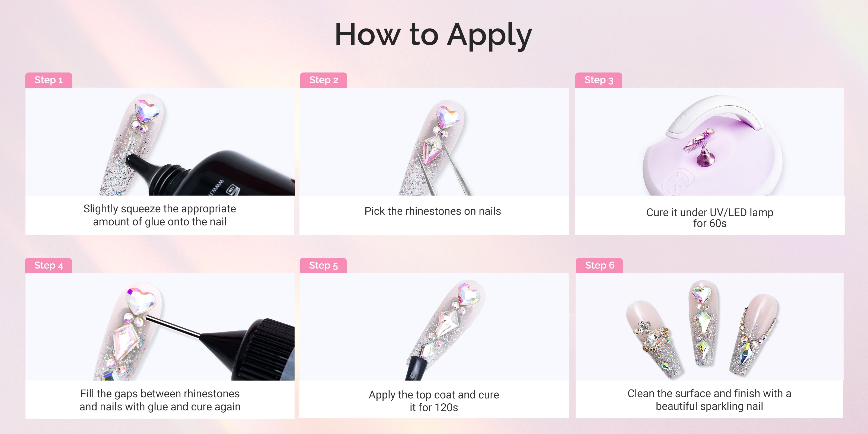Select the Step 3 pink label
Screen dimensions: 868x434
pos(598,80)
